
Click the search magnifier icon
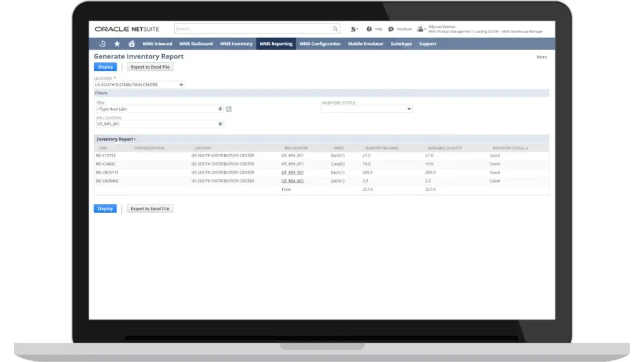point(335,29)
